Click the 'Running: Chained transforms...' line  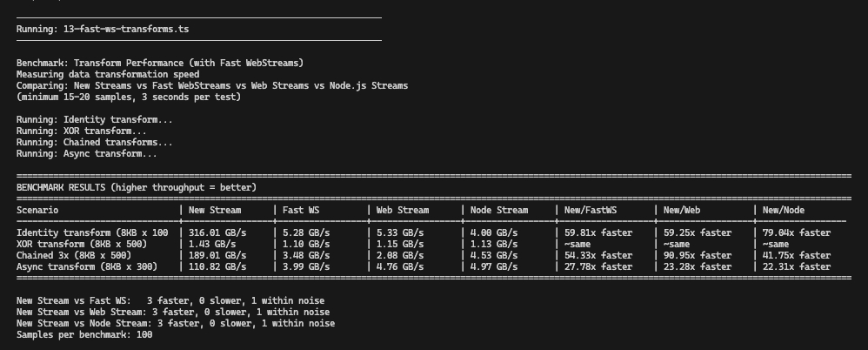click(94, 142)
